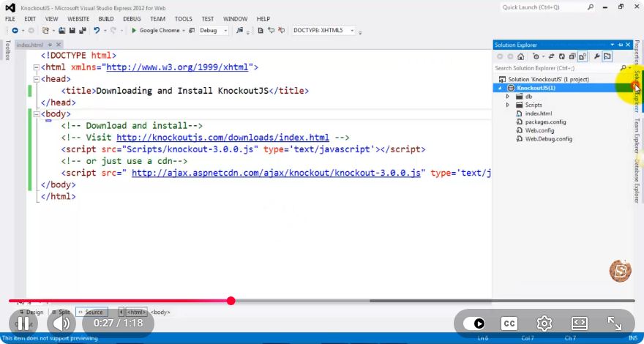
Task: Click Solution Explorer Home icon
Action: pyautogui.click(x=520, y=56)
